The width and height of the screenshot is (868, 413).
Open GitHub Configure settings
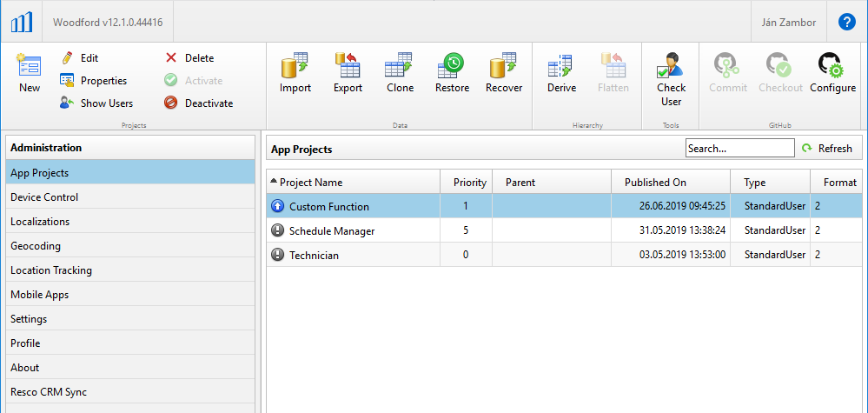tap(832, 73)
